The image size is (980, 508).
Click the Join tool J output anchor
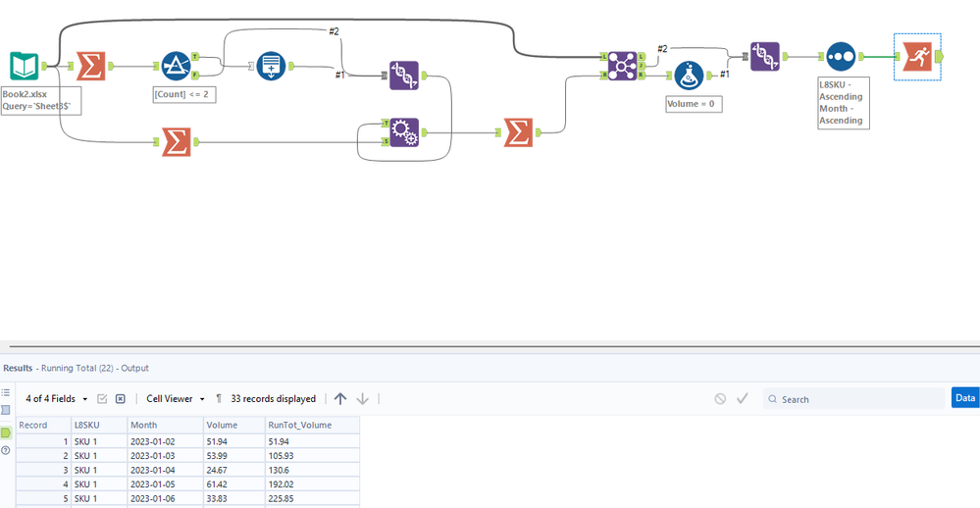pyautogui.click(x=642, y=66)
